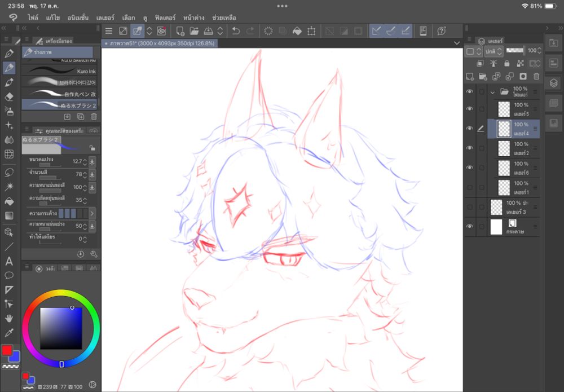
Task: Hide เลเยอร์ 4 using its eye icon
Action: click(x=469, y=129)
